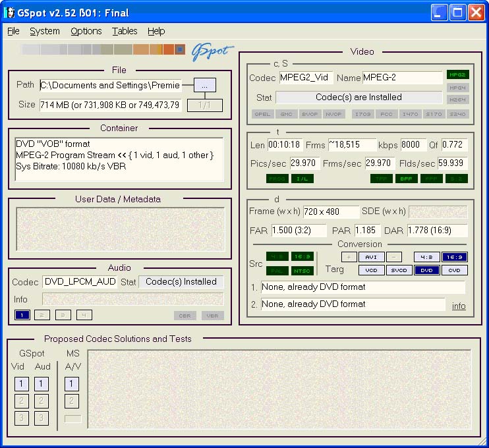The width and height of the screenshot is (489, 448).
Task: Open the File menu
Action: (x=13, y=31)
